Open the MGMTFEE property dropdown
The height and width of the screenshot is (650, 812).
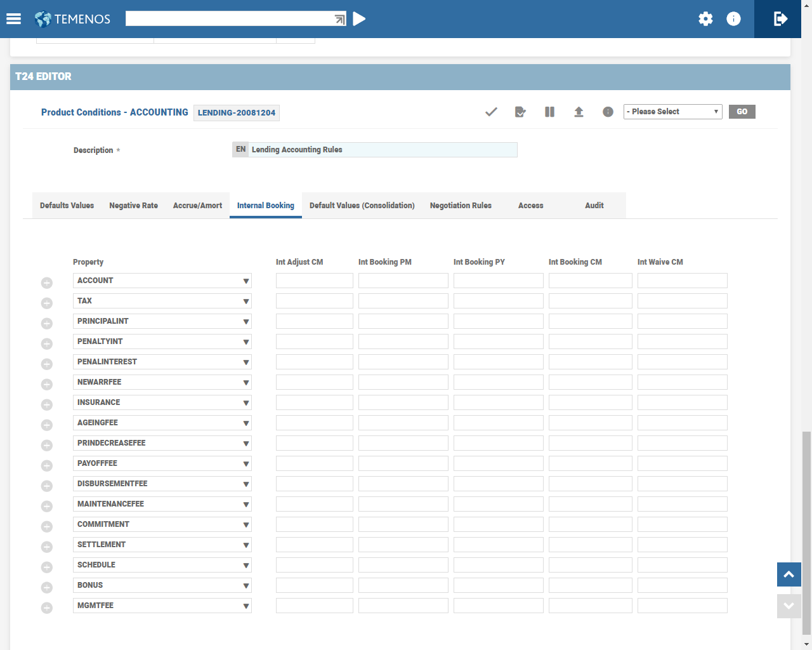click(x=246, y=606)
